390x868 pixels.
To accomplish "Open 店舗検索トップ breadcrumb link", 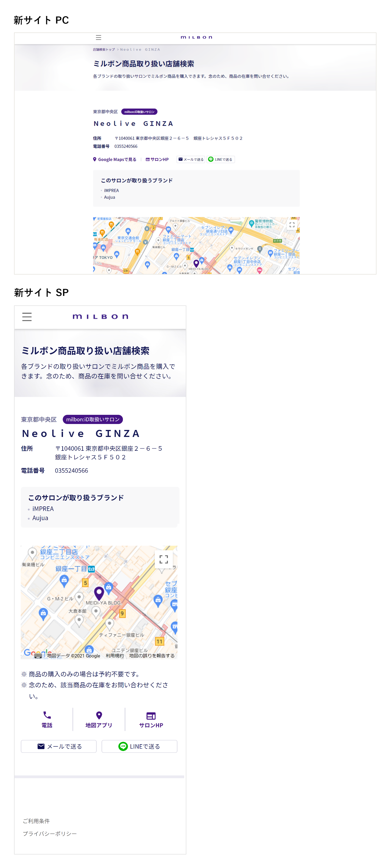I will tap(104, 49).
